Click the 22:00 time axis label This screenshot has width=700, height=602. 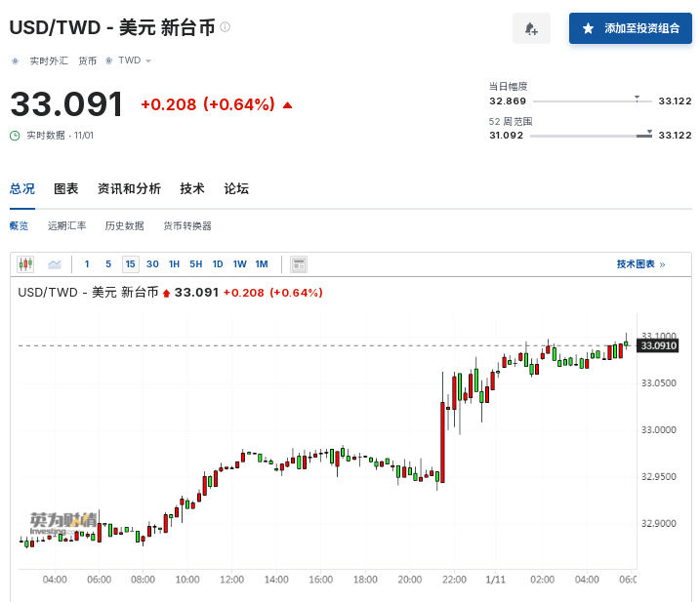(455, 580)
